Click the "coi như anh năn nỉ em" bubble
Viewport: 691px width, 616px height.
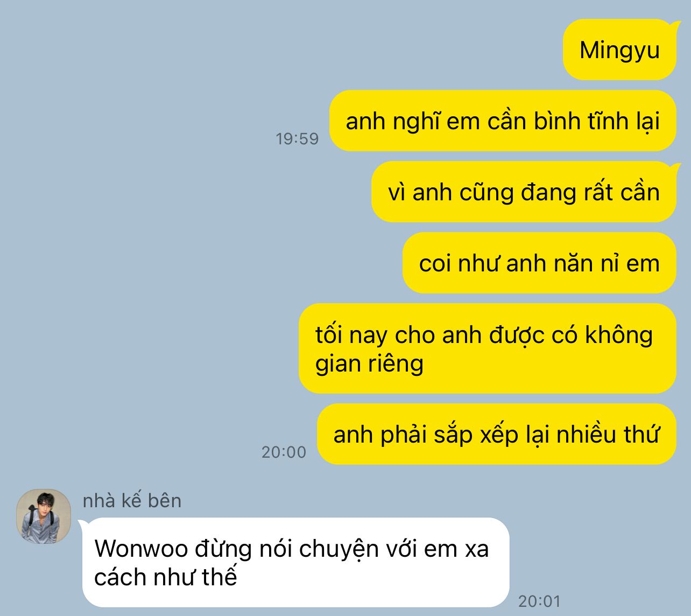coord(539,263)
